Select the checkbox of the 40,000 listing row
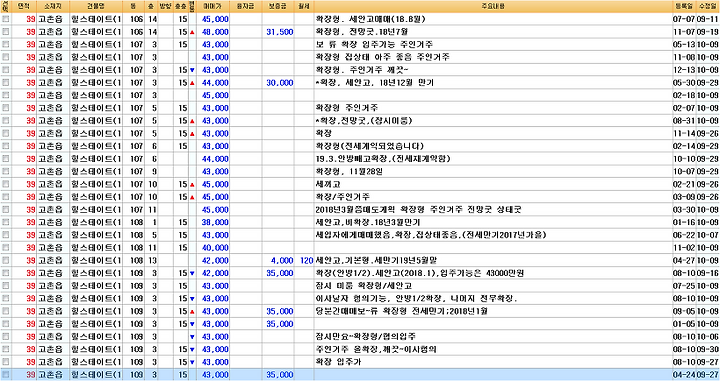This screenshot has height=381, width=720. click(x=6, y=248)
